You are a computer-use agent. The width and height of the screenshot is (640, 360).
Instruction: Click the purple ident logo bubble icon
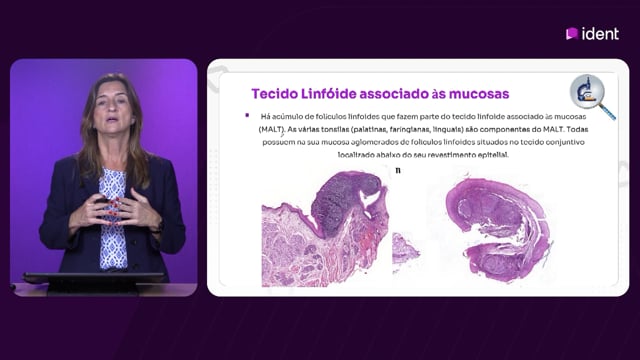(x=572, y=33)
